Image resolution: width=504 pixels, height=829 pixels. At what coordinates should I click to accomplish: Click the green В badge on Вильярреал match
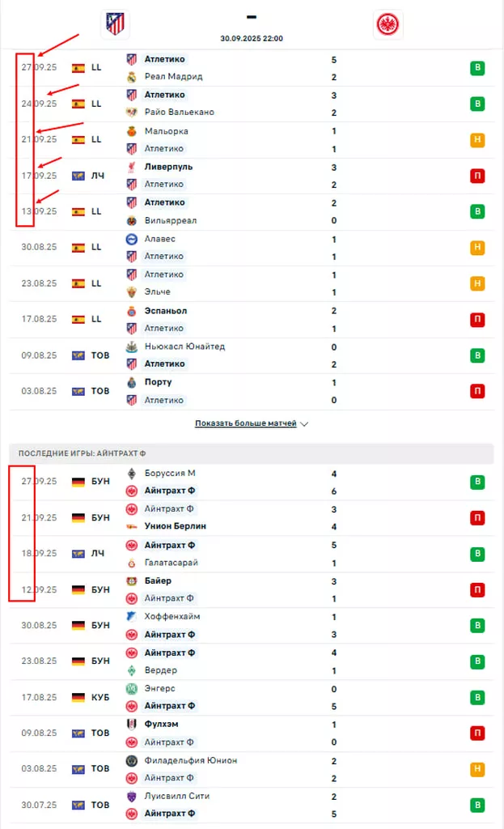click(x=477, y=211)
